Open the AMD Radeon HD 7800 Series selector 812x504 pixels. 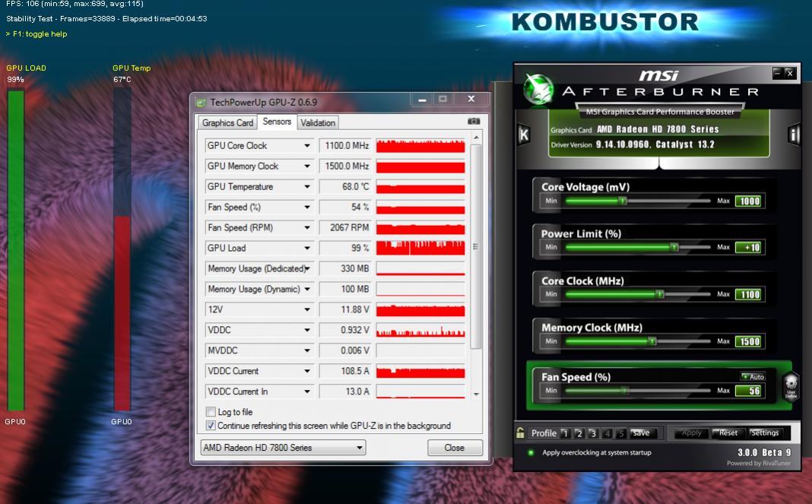coord(284,448)
